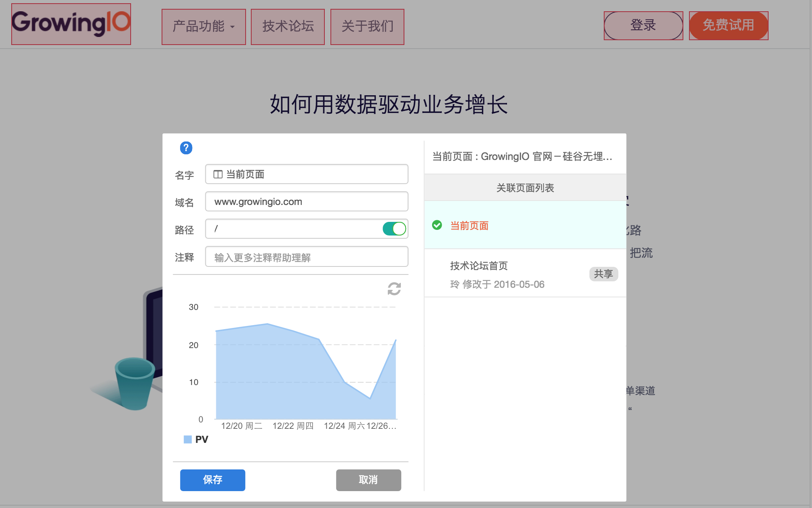Click the gray 取消 button
The width and height of the screenshot is (812, 508).
tap(369, 480)
